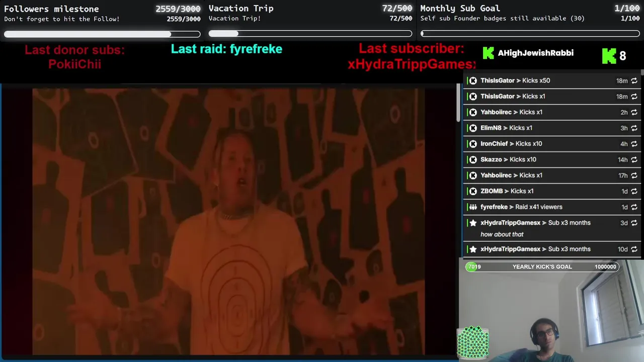Click Kick icon on ZBOMB row
This screenshot has height=362, width=644.
point(473,191)
